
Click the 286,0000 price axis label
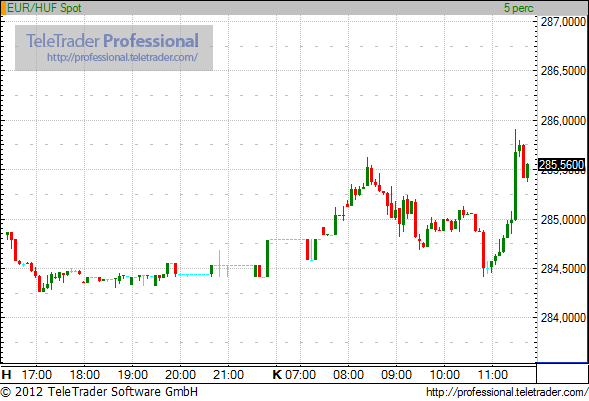click(563, 121)
